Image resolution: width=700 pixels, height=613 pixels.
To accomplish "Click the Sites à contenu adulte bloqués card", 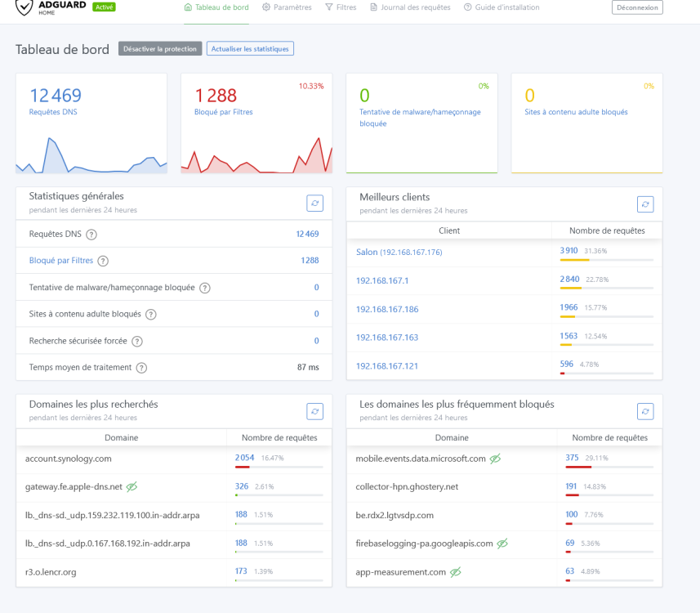I will point(587,123).
